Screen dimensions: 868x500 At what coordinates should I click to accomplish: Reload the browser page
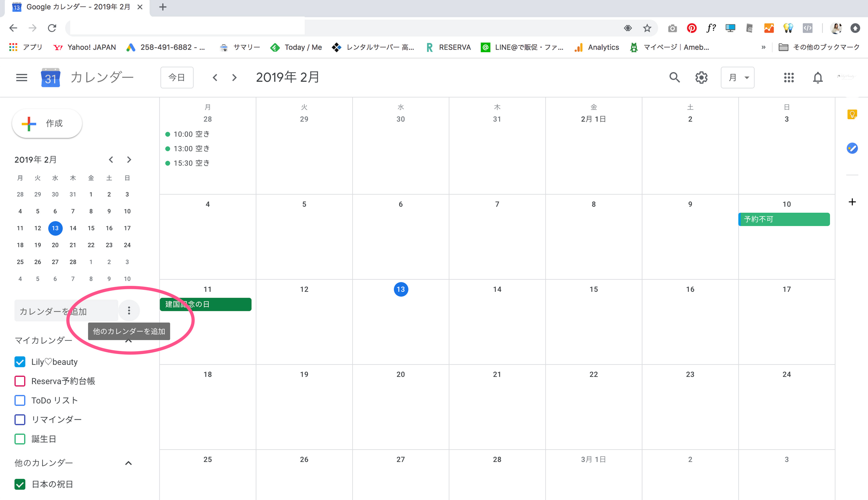pos(52,28)
